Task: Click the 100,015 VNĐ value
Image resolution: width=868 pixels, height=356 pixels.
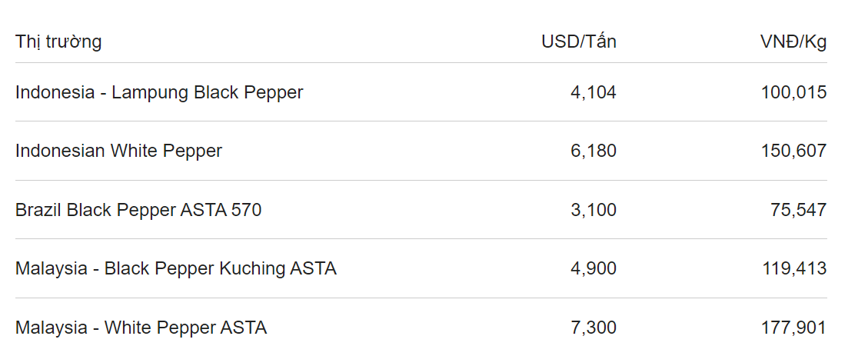Action: (x=794, y=92)
